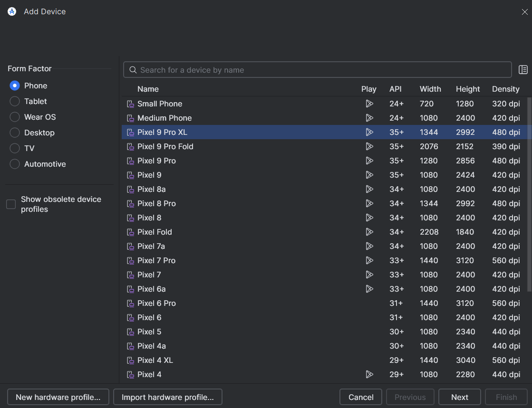This screenshot has width=532, height=408.
Task: Select the Pixel 7 Pro device row
Action: point(325,260)
